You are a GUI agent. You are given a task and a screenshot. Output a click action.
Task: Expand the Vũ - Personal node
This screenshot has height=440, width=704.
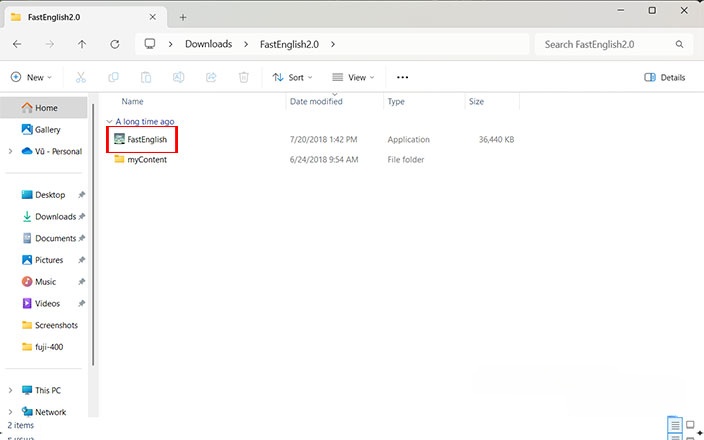10,151
